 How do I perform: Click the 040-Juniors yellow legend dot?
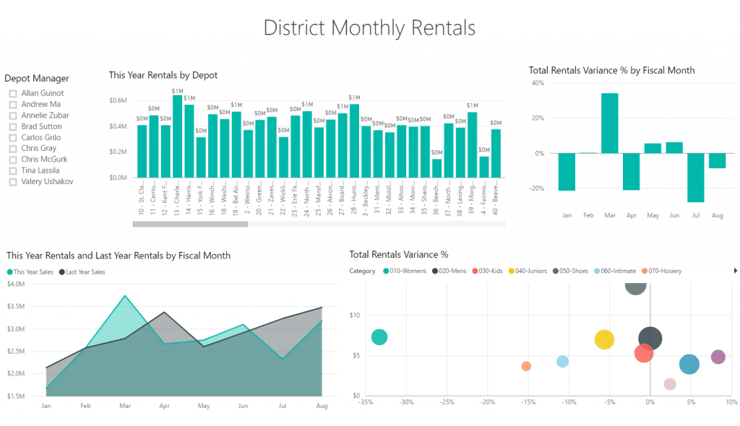[513, 271]
